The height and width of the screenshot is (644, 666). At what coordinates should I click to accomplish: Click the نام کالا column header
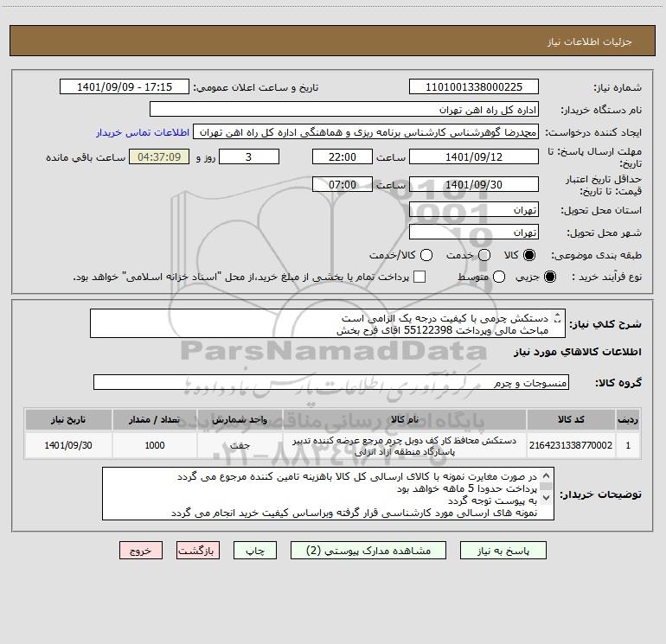(x=405, y=420)
